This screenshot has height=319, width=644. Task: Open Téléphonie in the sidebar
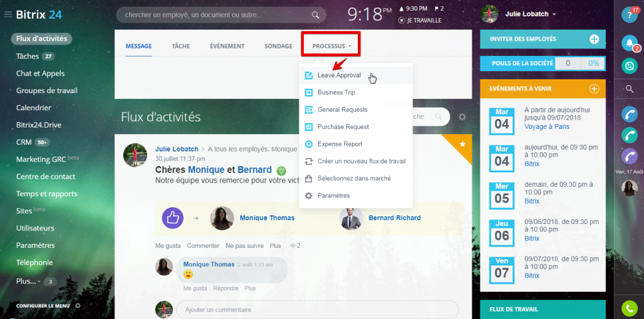tap(35, 262)
